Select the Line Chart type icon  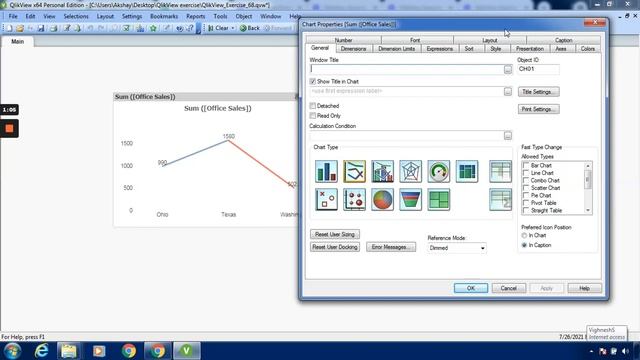click(x=354, y=171)
